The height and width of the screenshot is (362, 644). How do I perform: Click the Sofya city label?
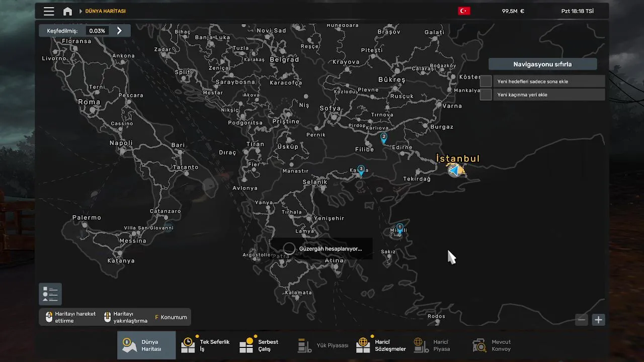click(x=330, y=108)
